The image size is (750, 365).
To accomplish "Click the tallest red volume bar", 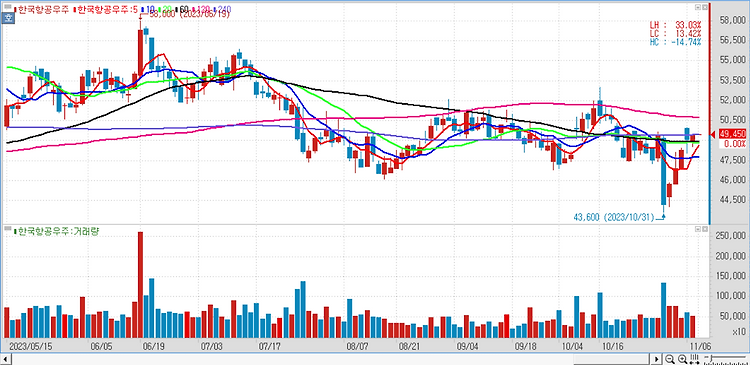I will 140,285.
